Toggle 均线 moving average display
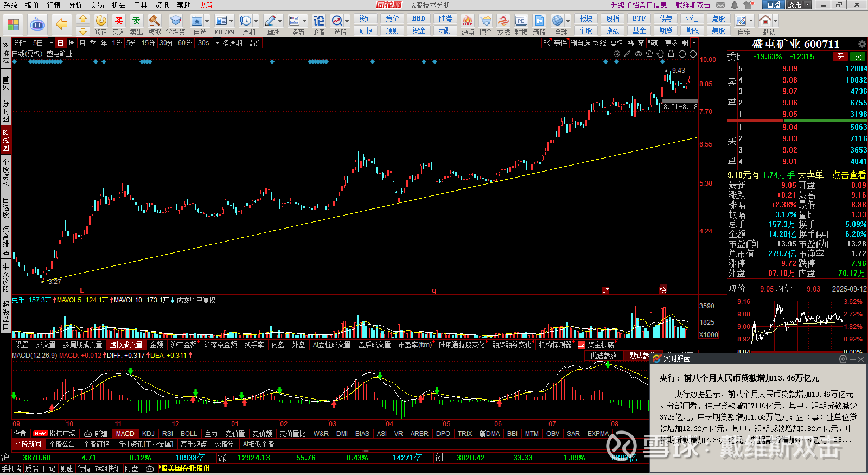The height and width of the screenshot is (475, 868). (599, 43)
